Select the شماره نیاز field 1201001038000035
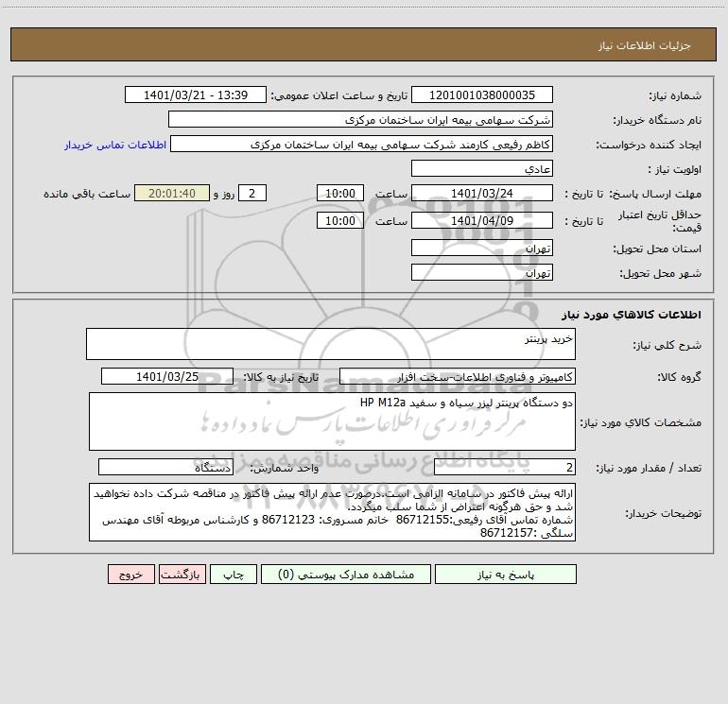 (x=482, y=95)
